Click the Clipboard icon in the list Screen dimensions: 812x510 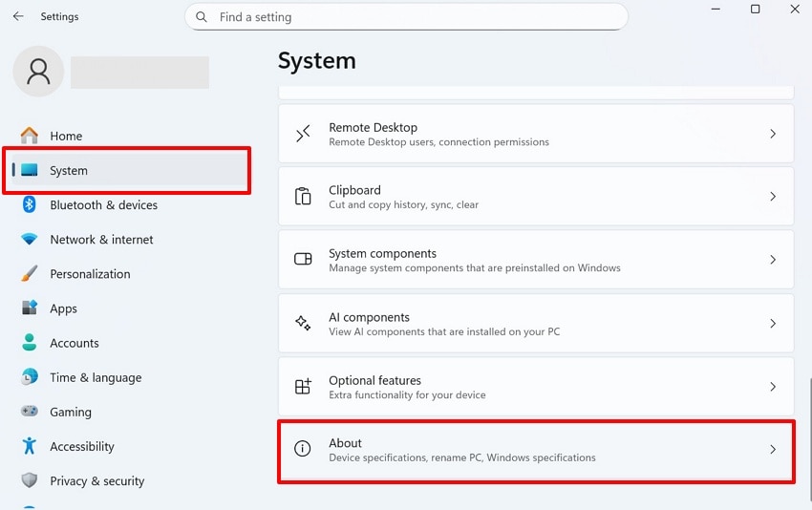click(303, 196)
